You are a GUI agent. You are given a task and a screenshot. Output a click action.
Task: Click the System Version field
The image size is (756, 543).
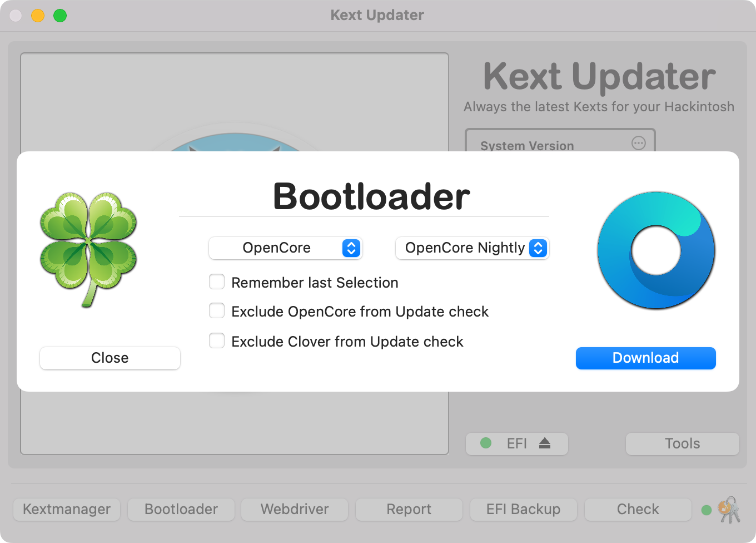pos(560,141)
